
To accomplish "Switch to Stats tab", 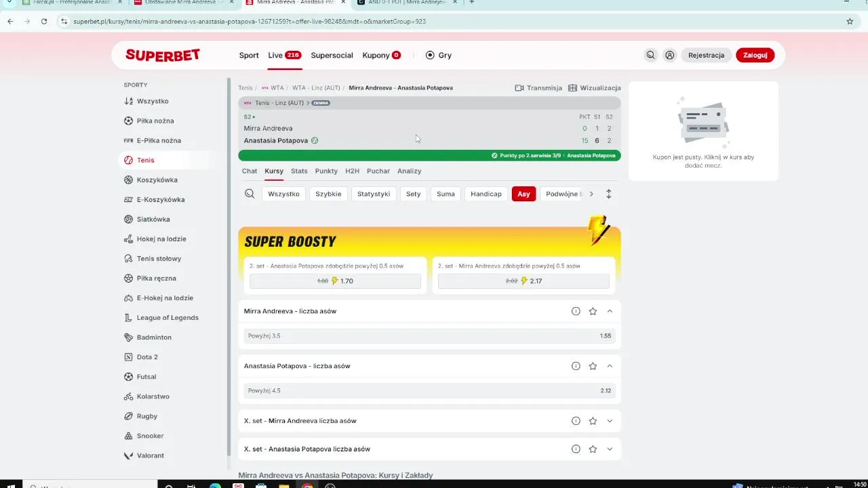I will [299, 171].
